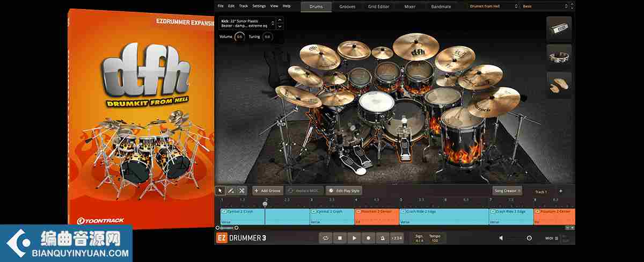The height and width of the screenshot is (262, 644).
Task: Select the Crash Ride 2 Edge block at bar 7
Action: coord(511,217)
